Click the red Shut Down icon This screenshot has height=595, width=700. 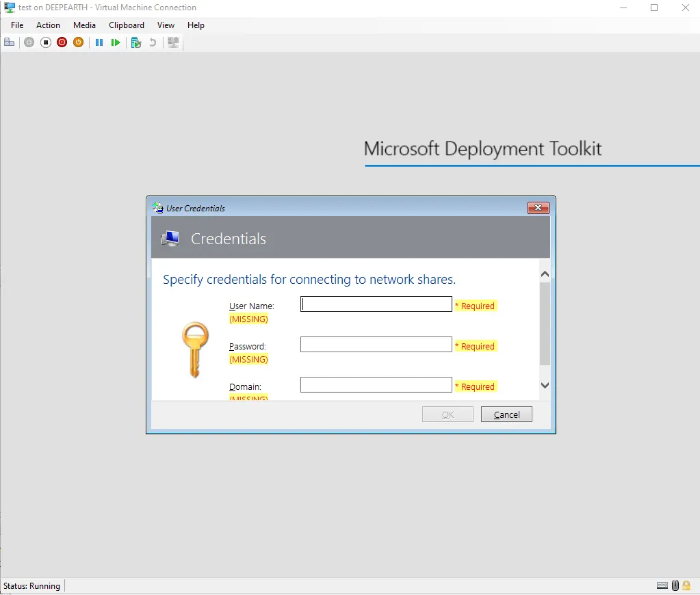[x=62, y=42]
